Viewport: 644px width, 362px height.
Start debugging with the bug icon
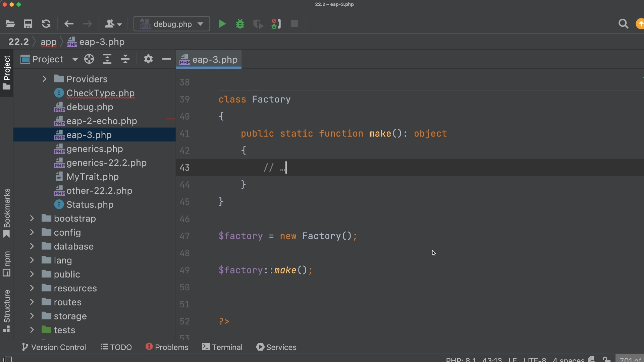(240, 24)
